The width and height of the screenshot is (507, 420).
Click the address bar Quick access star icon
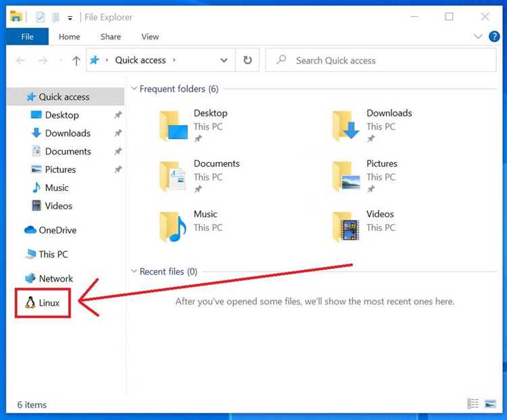coord(95,60)
